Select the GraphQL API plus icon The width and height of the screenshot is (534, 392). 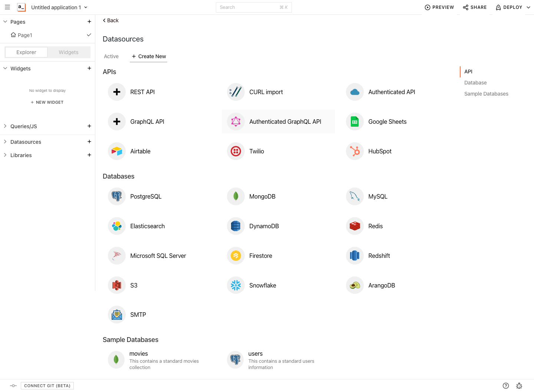[117, 122]
